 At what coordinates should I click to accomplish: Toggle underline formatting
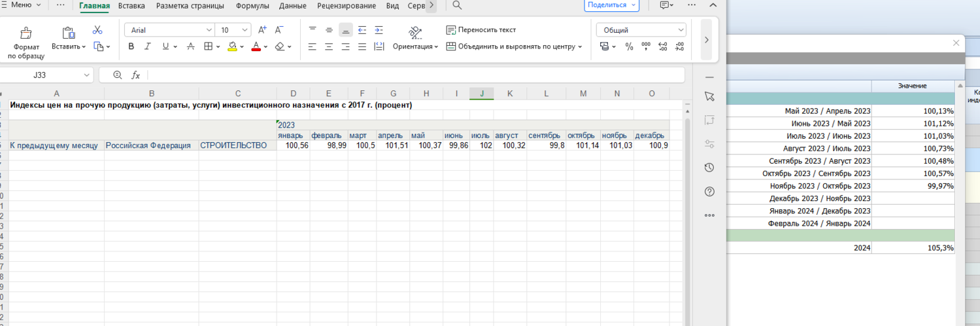165,46
